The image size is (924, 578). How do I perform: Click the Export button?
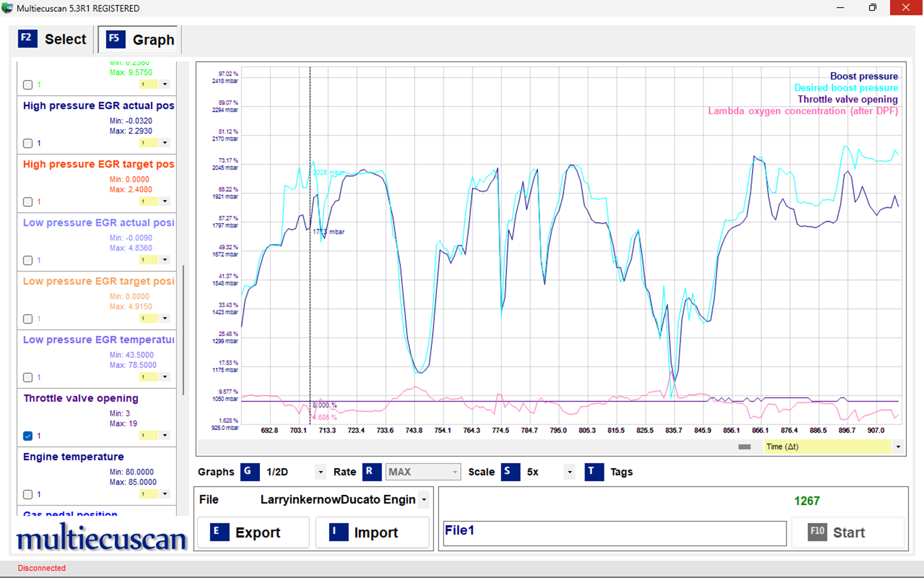[253, 532]
